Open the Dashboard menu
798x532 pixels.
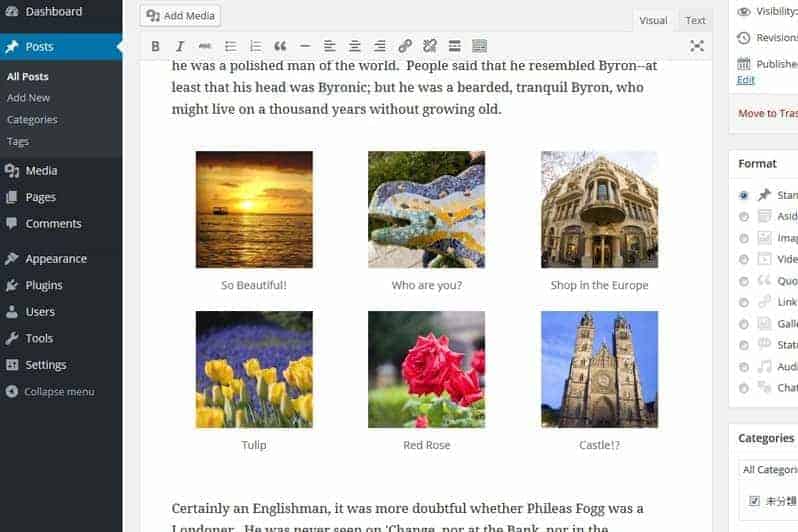point(61,11)
